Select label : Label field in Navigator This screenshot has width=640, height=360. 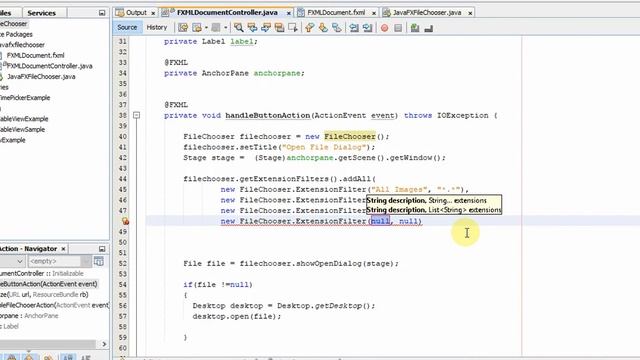[x=9, y=326]
